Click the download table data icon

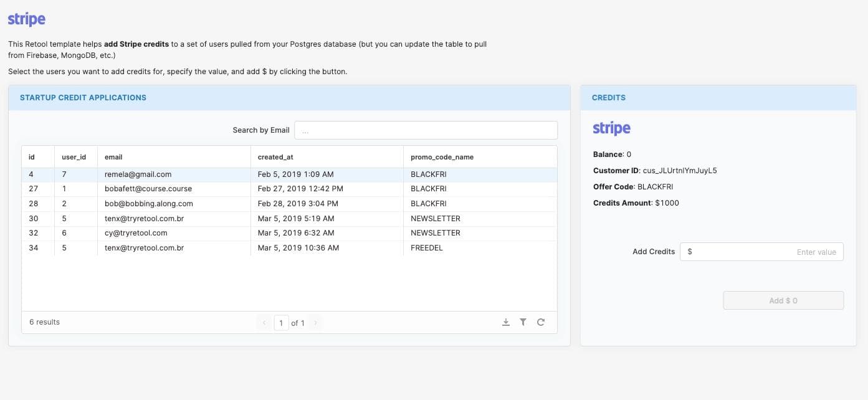point(506,322)
